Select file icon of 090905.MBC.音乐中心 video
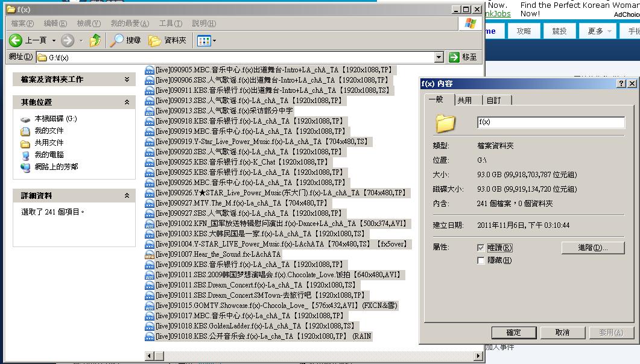 (150, 70)
